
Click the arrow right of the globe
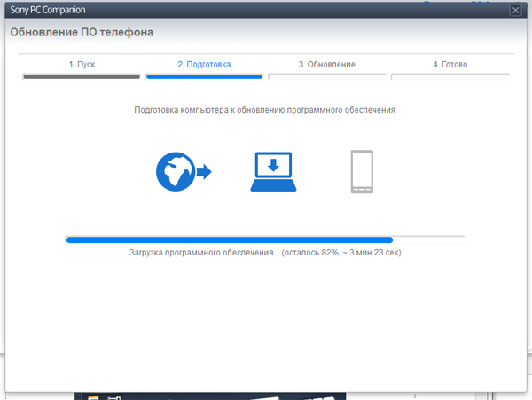click(x=204, y=172)
